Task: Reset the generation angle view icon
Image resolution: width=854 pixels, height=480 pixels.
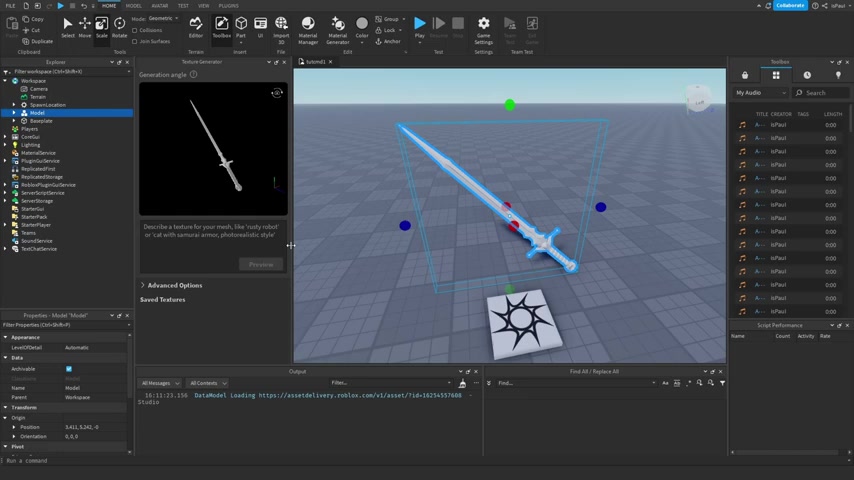Action: tap(277, 93)
